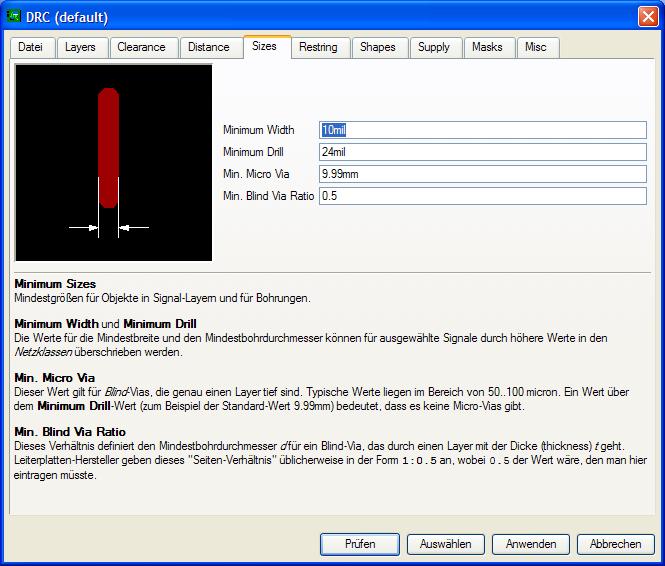The width and height of the screenshot is (665, 566).
Task: Open the Datei tab
Action: pyautogui.click(x=31, y=47)
